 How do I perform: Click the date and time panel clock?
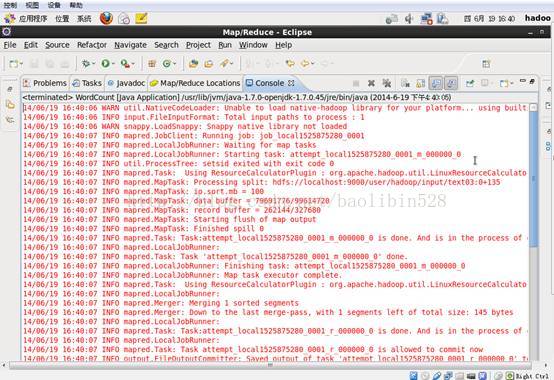[489, 18]
